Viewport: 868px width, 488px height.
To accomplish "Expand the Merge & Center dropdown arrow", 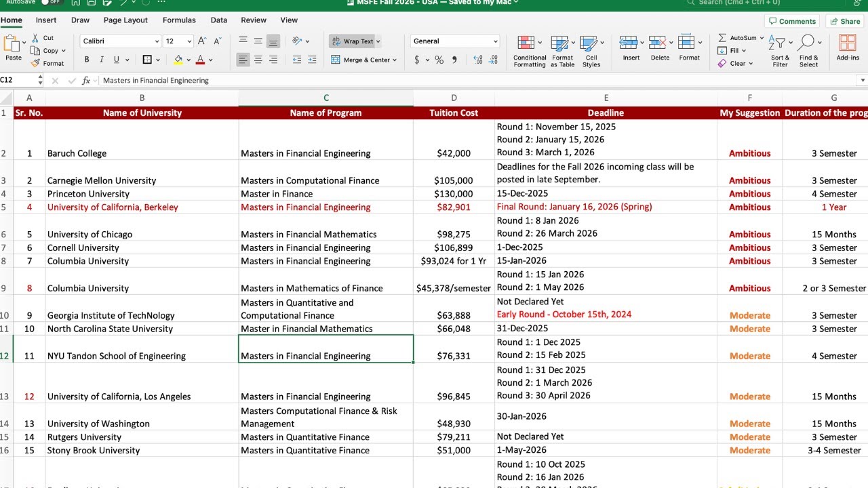I will (x=395, y=60).
